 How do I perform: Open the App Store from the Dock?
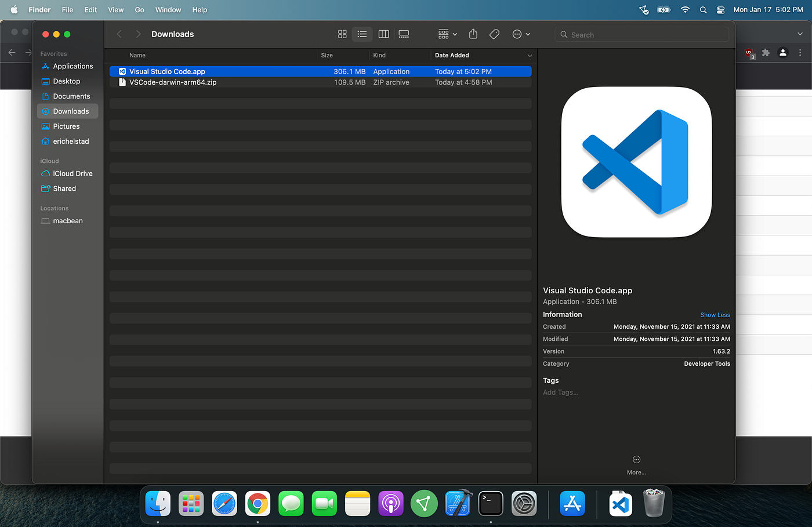572,503
